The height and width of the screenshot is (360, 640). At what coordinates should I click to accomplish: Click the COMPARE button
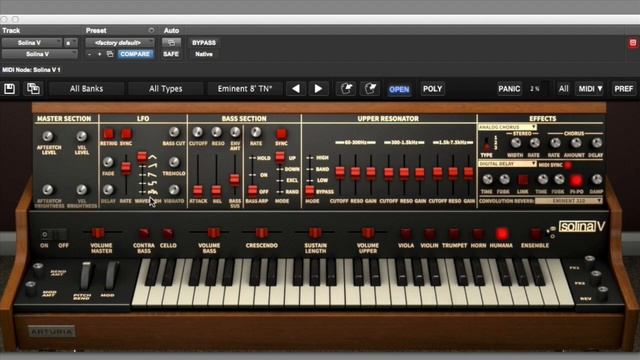135,54
